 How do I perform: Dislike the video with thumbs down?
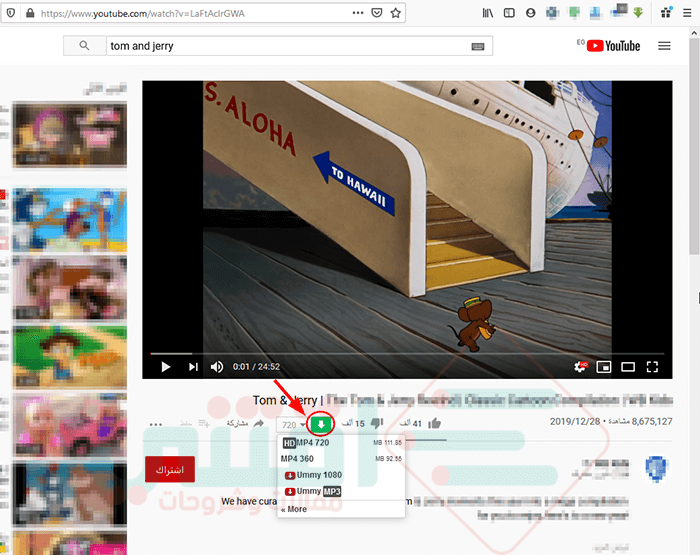[377, 423]
